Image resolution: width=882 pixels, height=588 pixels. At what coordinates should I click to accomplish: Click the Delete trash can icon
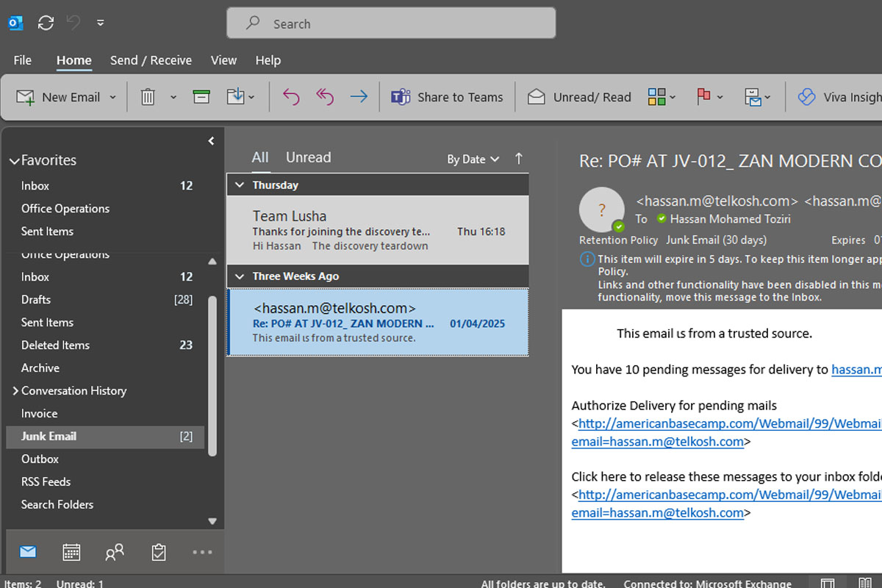[x=148, y=97]
